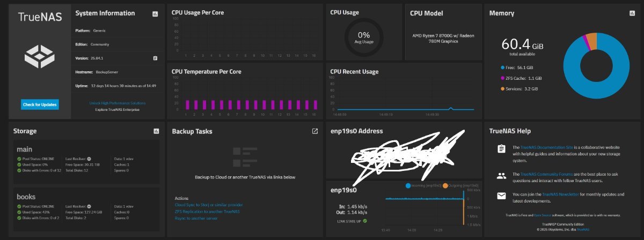644x240 pixels.
Task: Open TrueNAS Community Forums link
Action: coord(547,174)
